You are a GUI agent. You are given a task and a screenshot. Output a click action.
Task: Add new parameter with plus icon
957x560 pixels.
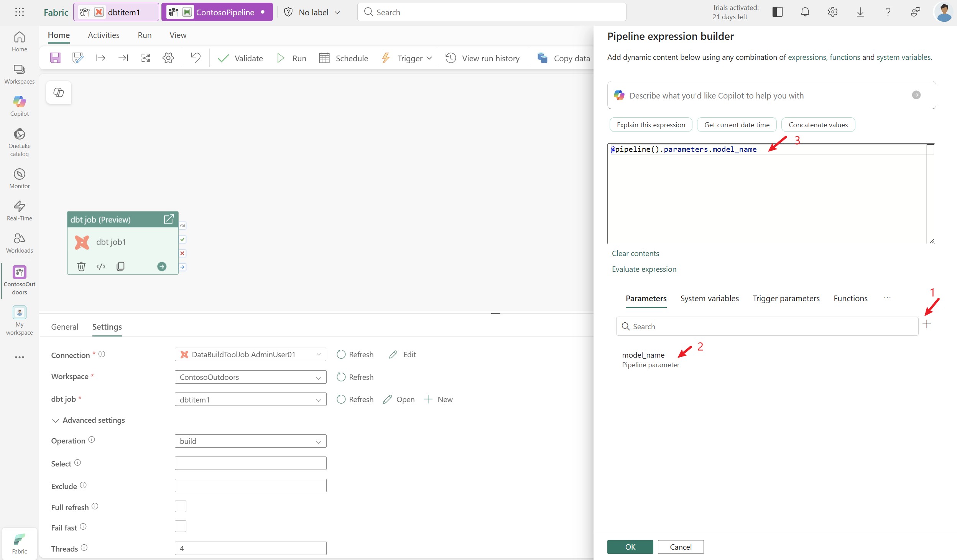pyautogui.click(x=927, y=324)
